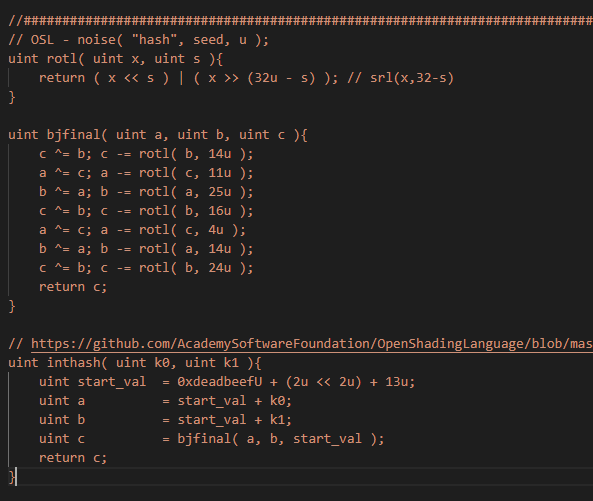Click the closing brace of rotl function
The width and height of the screenshot is (593, 501).
[12, 97]
